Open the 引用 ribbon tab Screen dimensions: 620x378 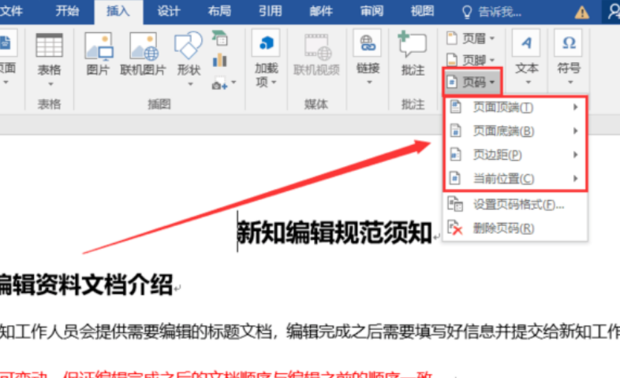click(x=270, y=11)
